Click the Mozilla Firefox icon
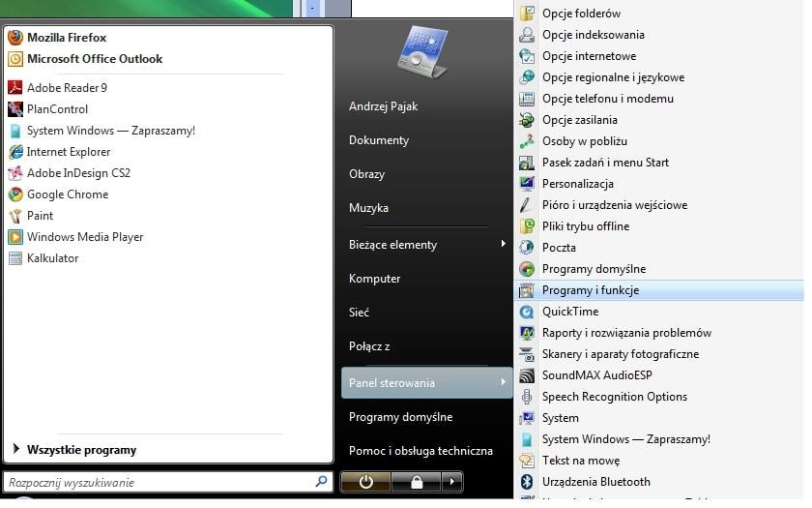 pos(15,38)
